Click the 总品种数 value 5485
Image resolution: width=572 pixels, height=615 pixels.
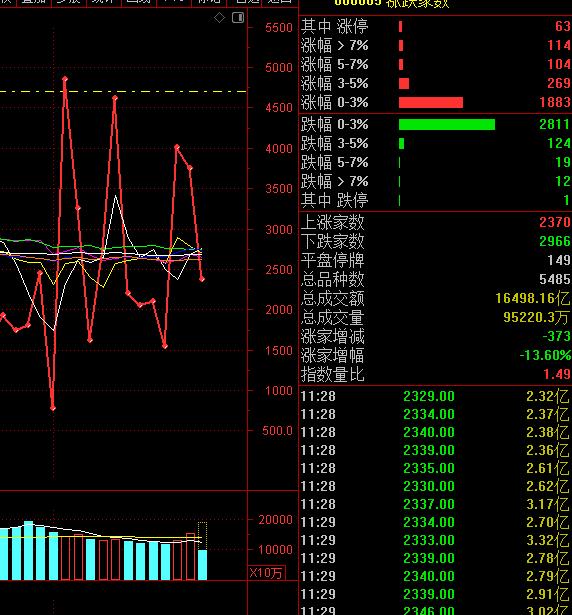pyautogui.click(x=555, y=279)
